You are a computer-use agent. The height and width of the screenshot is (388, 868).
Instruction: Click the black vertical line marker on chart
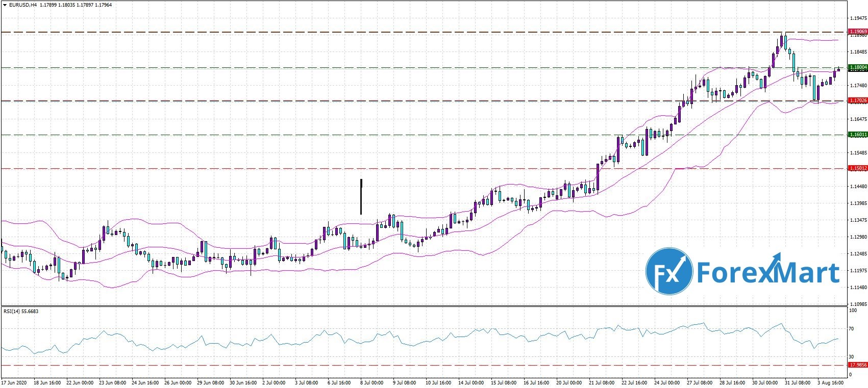click(x=361, y=197)
